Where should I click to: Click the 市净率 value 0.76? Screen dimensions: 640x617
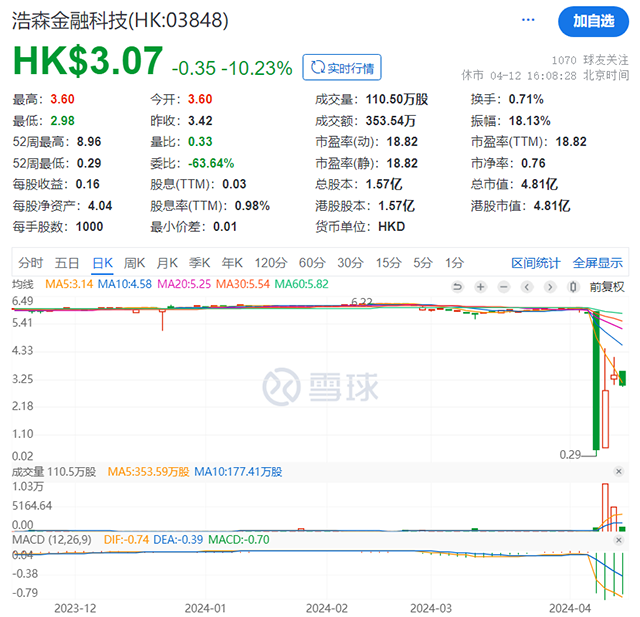pyautogui.click(x=533, y=163)
